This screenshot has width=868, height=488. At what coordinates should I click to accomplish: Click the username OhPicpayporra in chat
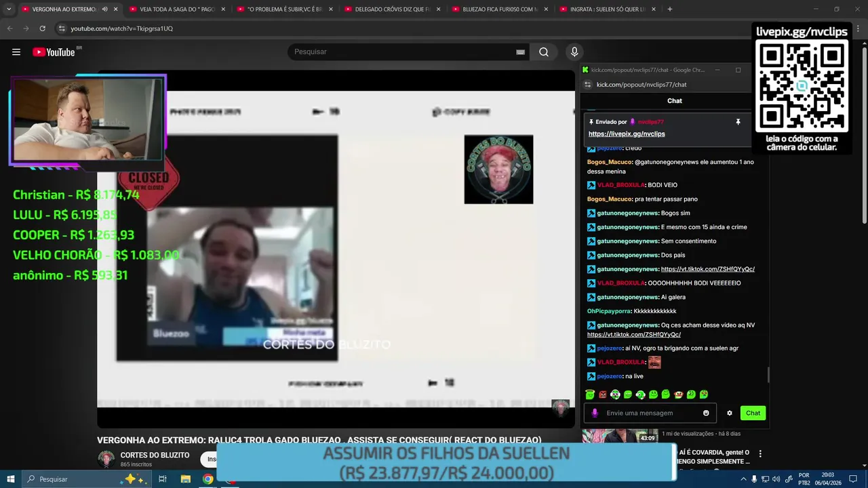tap(608, 311)
